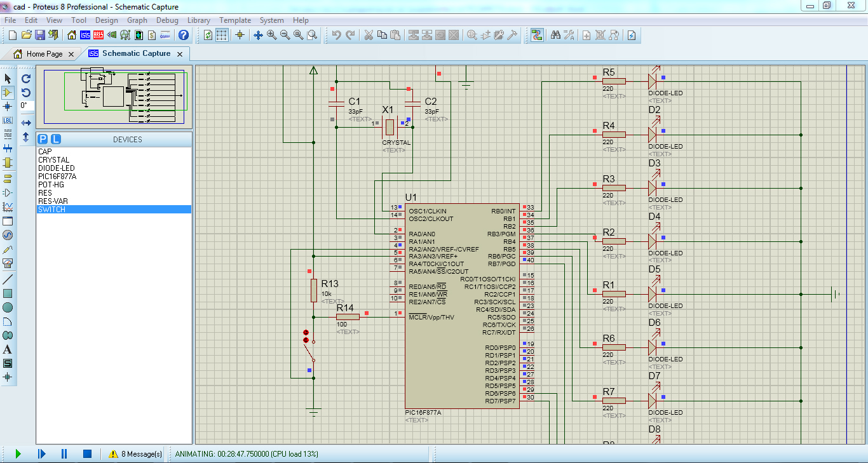
Task: Open the Design menu
Action: (107, 20)
